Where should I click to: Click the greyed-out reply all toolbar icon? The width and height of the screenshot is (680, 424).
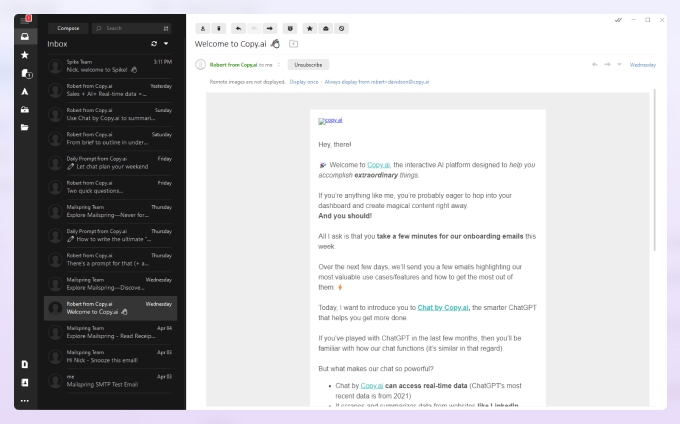[254, 29]
